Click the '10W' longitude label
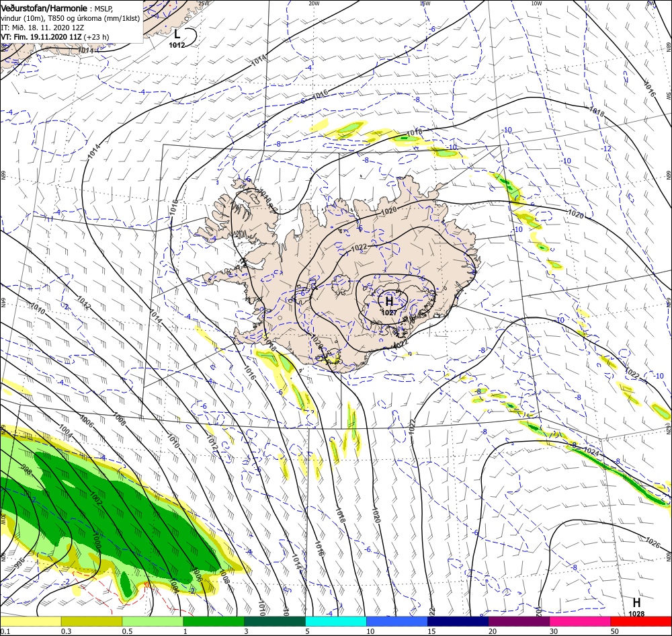 click(536, 3)
